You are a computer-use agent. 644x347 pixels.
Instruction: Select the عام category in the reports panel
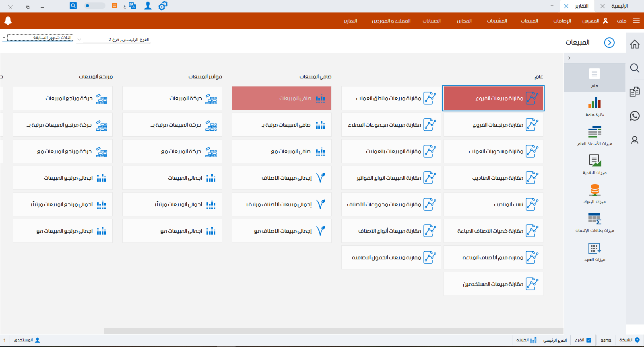[x=594, y=78]
